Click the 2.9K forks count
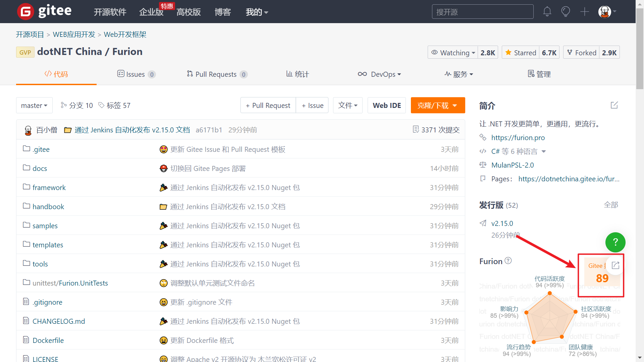The height and width of the screenshot is (362, 644). click(609, 53)
